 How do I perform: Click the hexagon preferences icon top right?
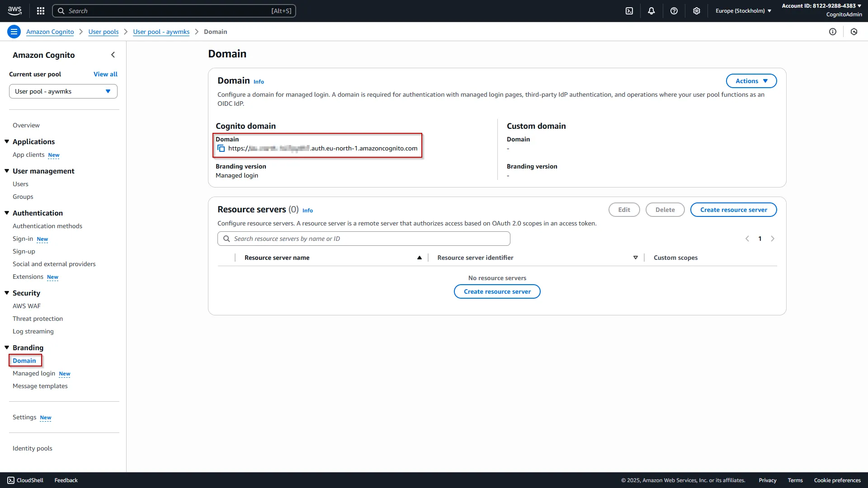854,32
